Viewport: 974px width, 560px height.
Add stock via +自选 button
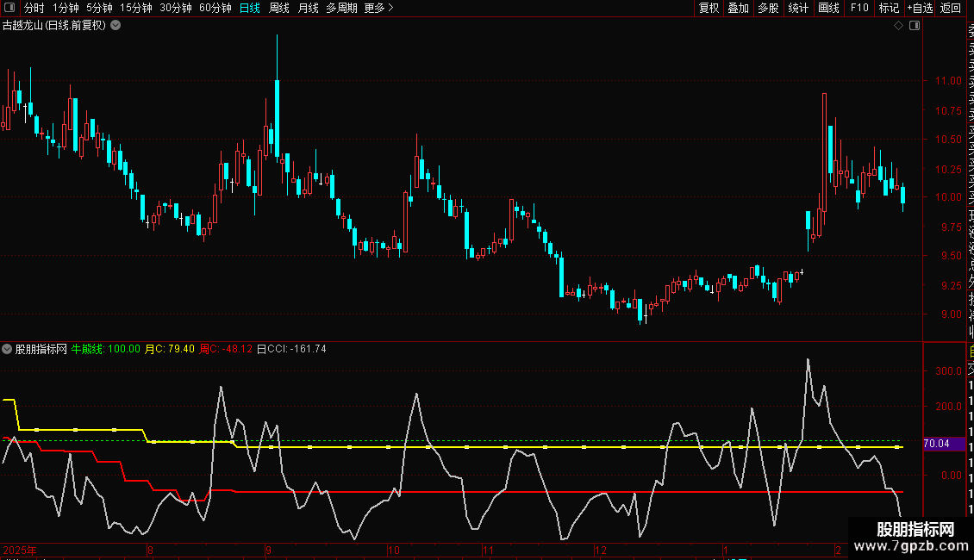pos(920,8)
